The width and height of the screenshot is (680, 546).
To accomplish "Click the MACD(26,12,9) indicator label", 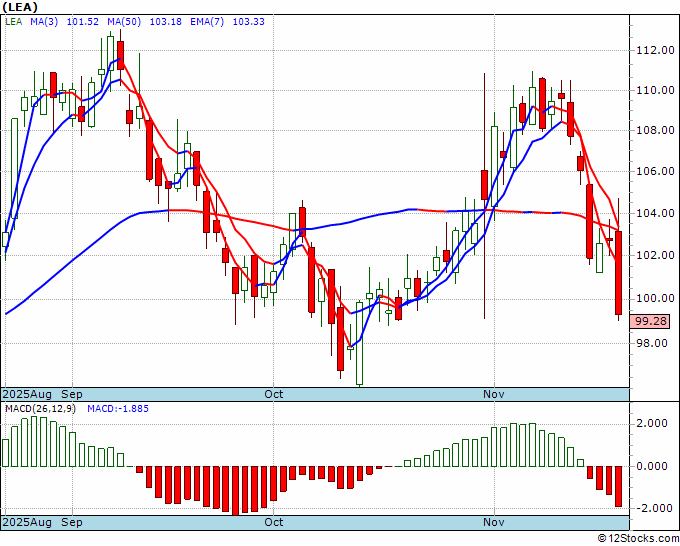I will point(40,409).
